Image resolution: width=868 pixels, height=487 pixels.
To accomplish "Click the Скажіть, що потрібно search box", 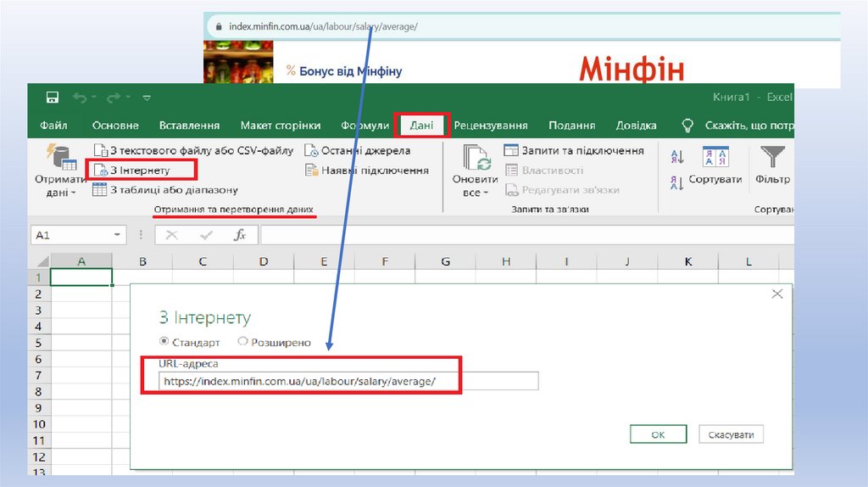I will point(749,126).
